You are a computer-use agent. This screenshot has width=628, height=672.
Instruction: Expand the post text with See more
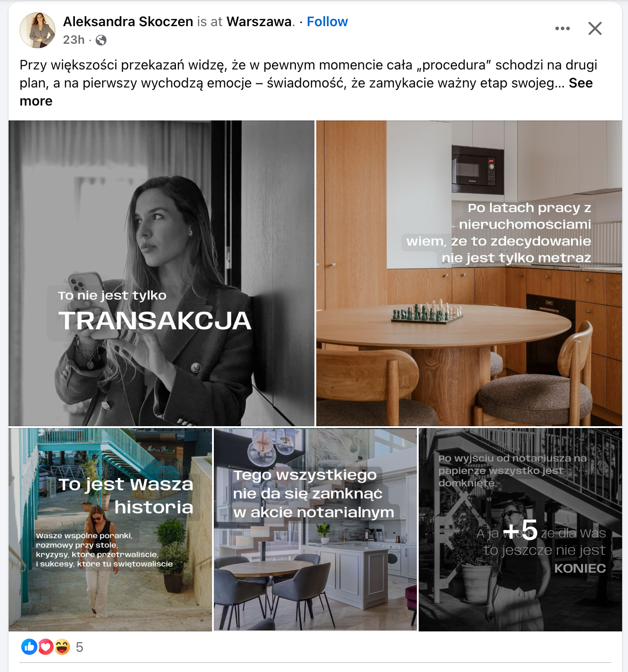tap(581, 83)
